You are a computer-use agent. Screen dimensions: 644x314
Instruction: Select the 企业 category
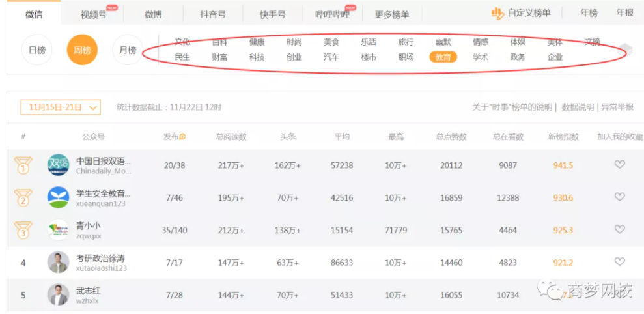(555, 57)
